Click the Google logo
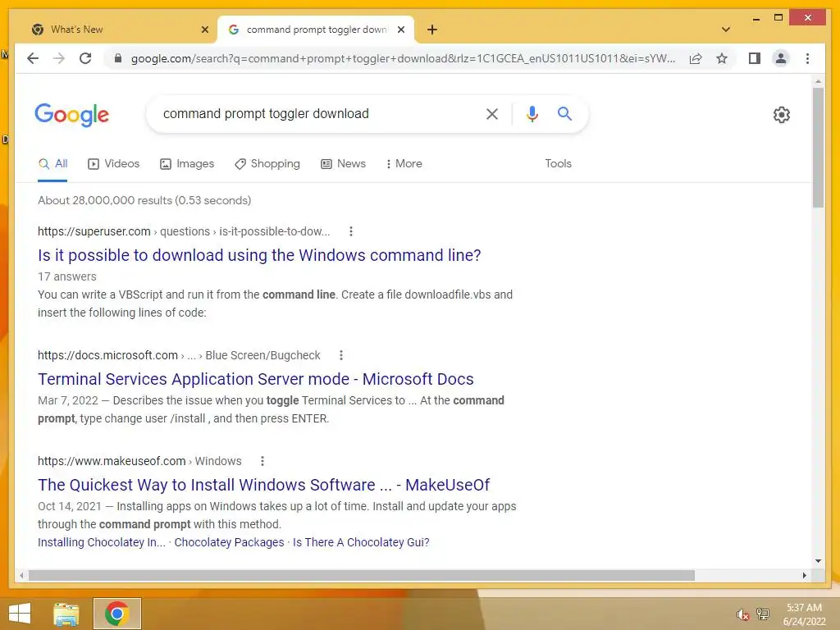Viewport: 840px width, 630px height. (72, 115)
